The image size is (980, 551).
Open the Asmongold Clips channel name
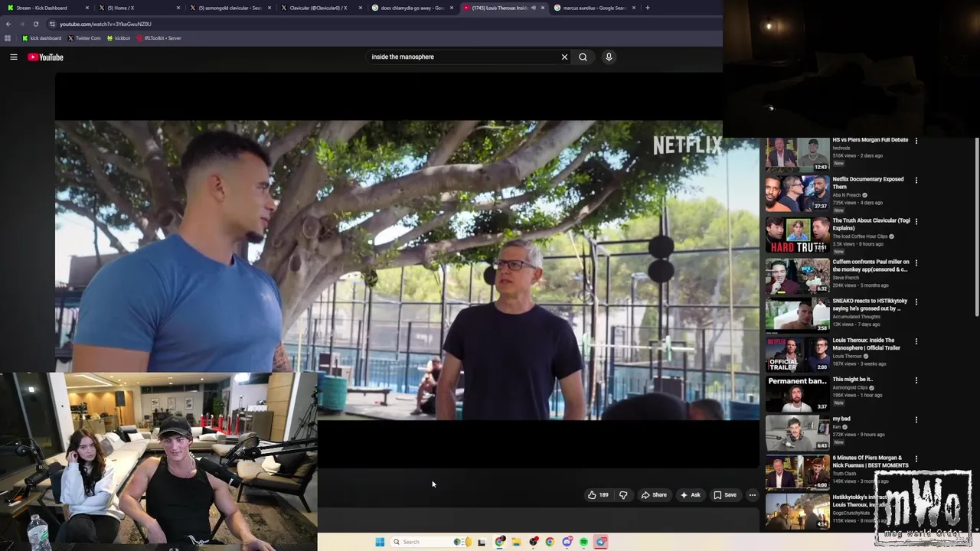tap(851, 387)
